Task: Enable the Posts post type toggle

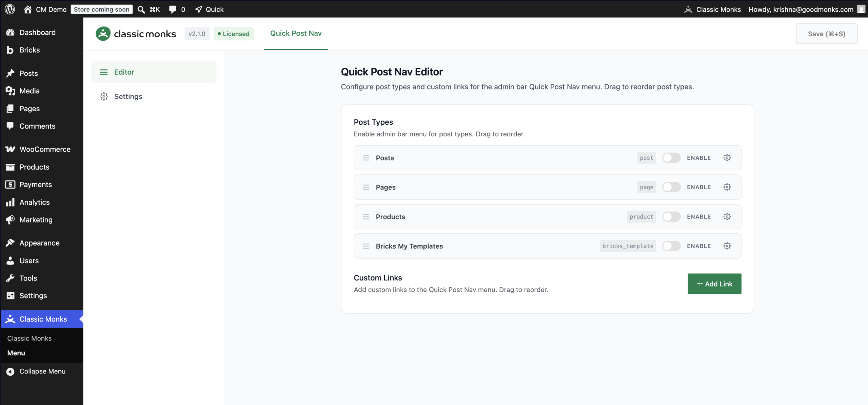Action: tap(671, 158)
